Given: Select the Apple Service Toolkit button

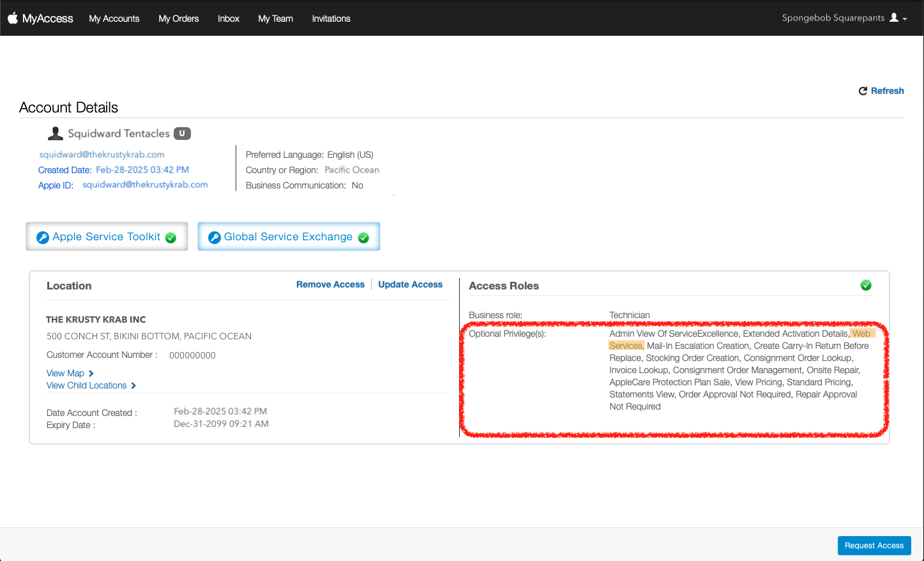Looking at the screenshot, I should click(107, 236).
